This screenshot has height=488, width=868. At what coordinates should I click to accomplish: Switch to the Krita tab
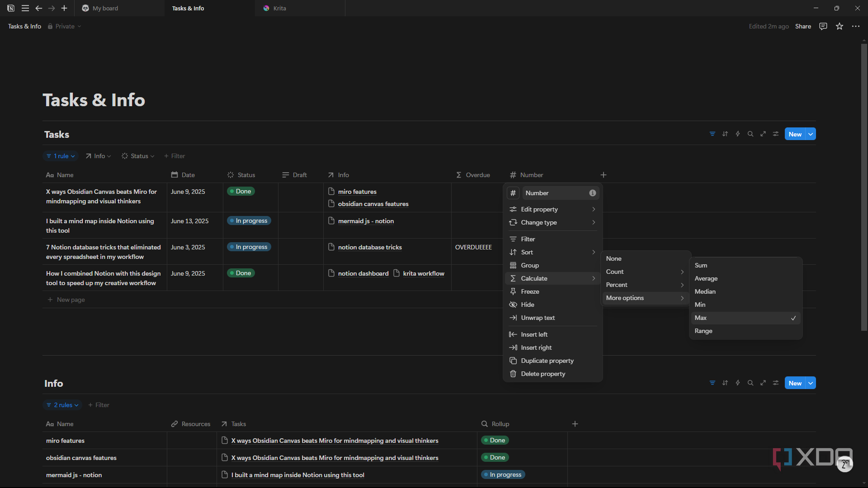(x=300, y=8)
